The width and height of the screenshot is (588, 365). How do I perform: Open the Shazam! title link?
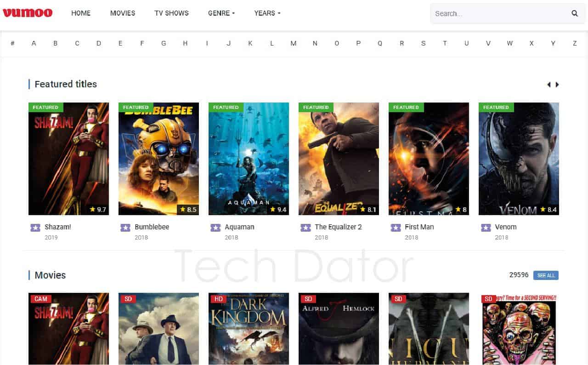pyautogui.click(x=58, y=227)
